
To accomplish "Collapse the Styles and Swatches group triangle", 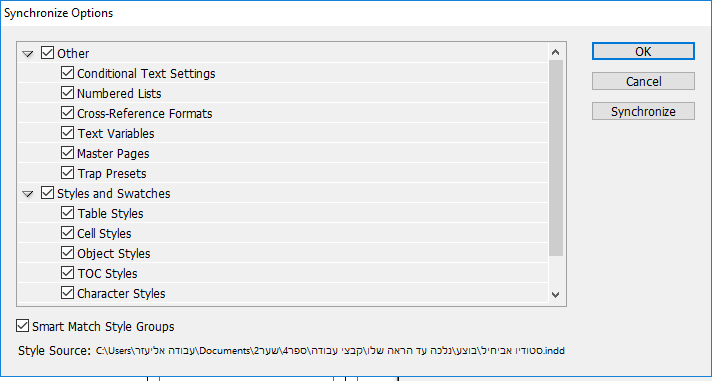I will click(28, 194).
